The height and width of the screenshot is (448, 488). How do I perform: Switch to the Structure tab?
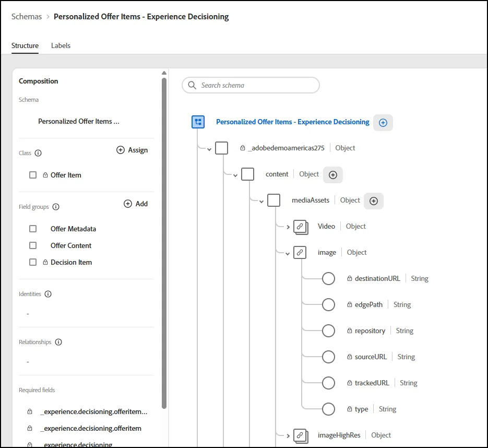pos(25,46)
